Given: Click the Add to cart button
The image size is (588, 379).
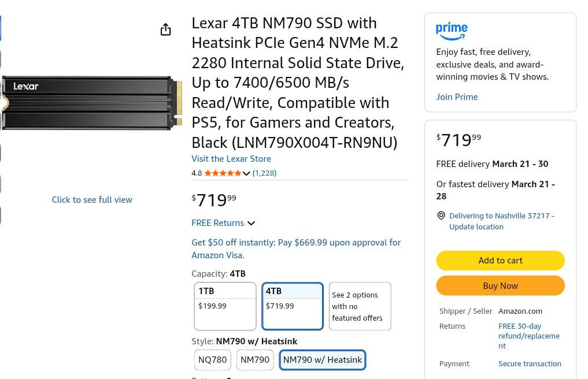Looking at the screenshot, I should (500, 261).
